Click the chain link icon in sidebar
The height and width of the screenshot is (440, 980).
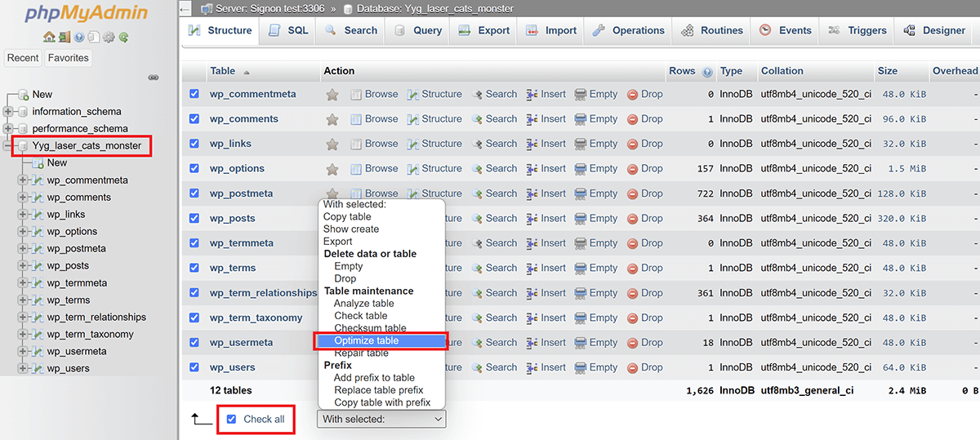point(153,78)
